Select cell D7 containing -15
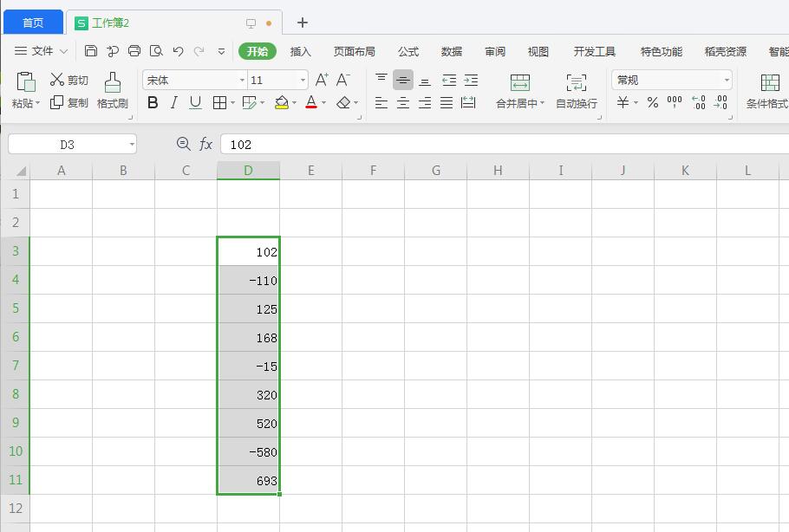Viewport: 789px width, 532px height. (248, 366)
